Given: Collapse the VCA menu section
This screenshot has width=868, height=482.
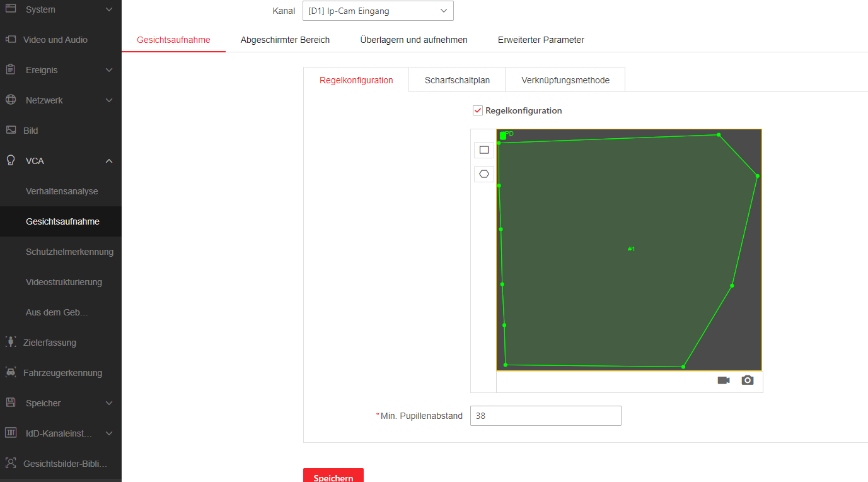Looking at the screenshot, I should tap(109, 161).
